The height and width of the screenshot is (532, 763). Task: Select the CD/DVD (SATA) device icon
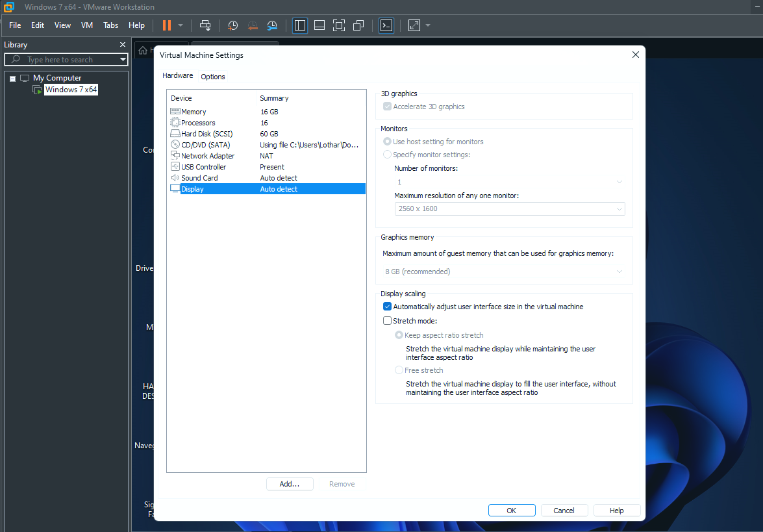pyautogui.click(x=175, y=145)
